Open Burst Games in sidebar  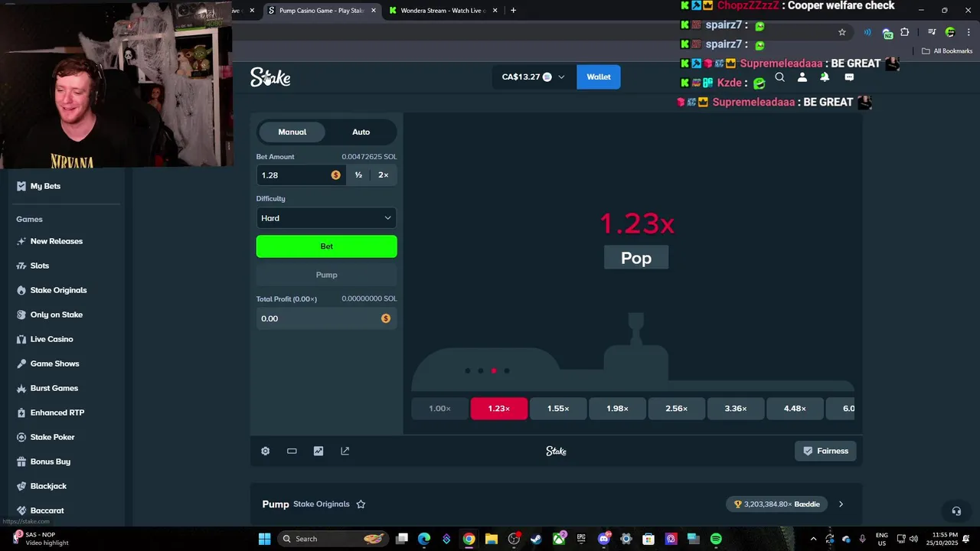(x=47, y=388)
